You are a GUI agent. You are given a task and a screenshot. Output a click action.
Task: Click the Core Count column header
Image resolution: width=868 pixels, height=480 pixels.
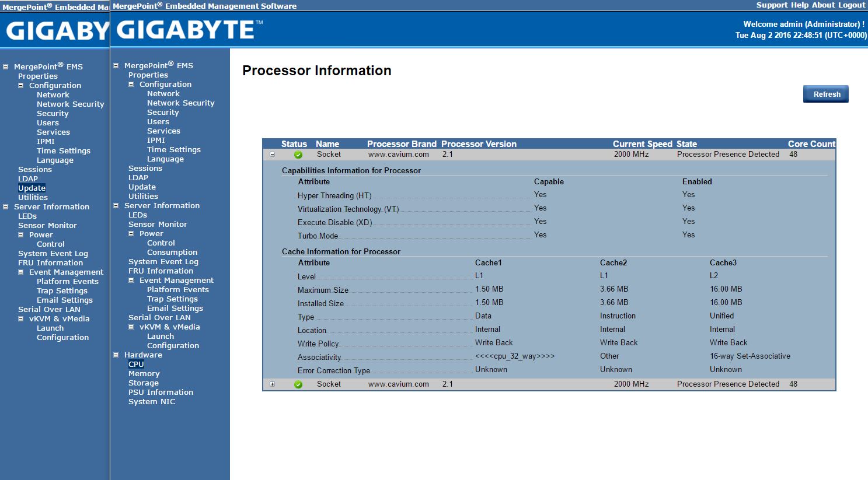811,144
